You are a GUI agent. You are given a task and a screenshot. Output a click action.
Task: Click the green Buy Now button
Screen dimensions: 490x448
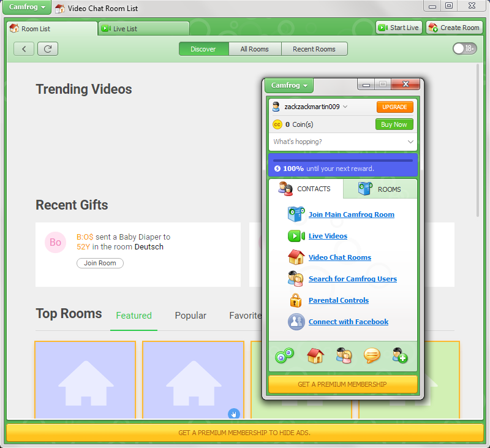click(x=394, y=124)
